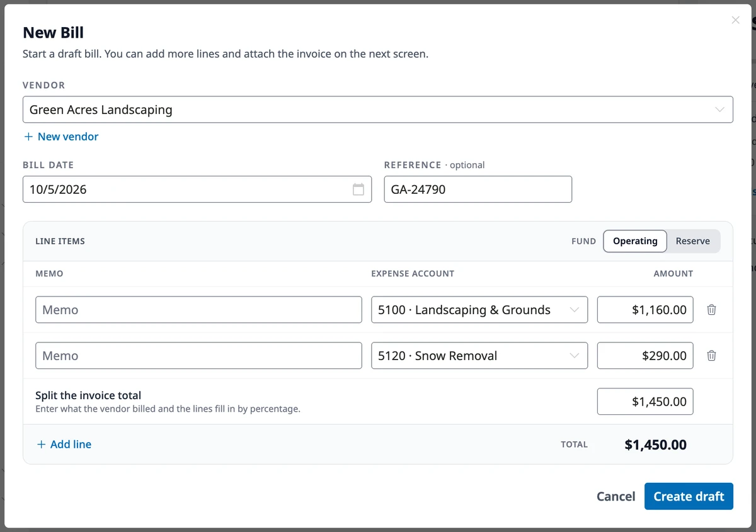756x532 pixels.
Task: Click the LINE ITEMS section label
Action: 60,241
